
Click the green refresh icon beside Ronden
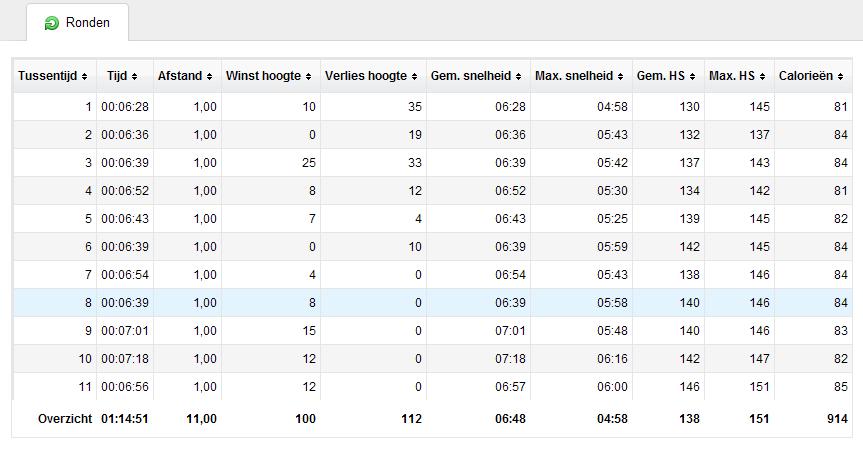[52, 23]
